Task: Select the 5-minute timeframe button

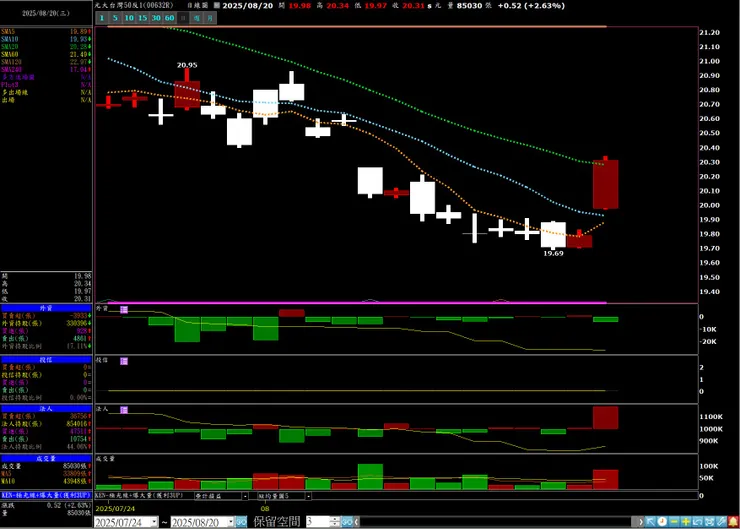Action: 115,18
